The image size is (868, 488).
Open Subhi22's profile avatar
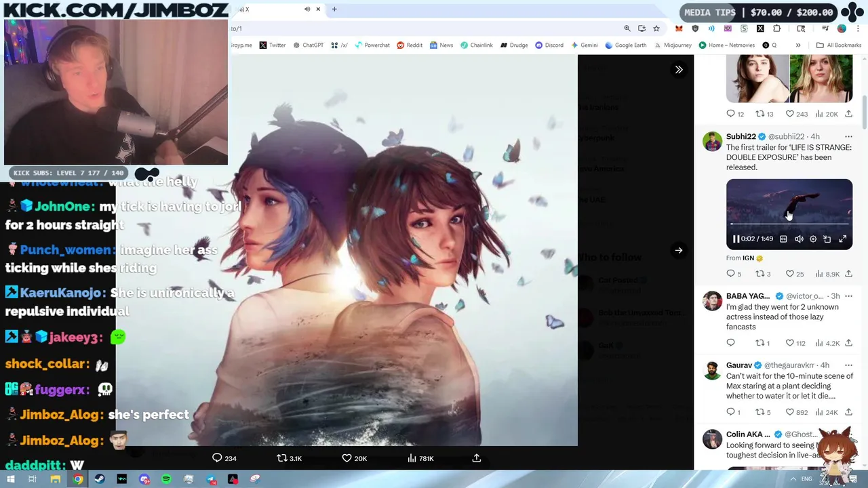point(712,142)
